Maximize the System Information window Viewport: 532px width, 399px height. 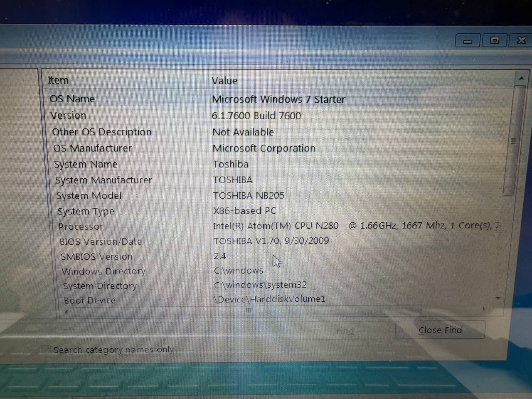(x=494, y=40)
